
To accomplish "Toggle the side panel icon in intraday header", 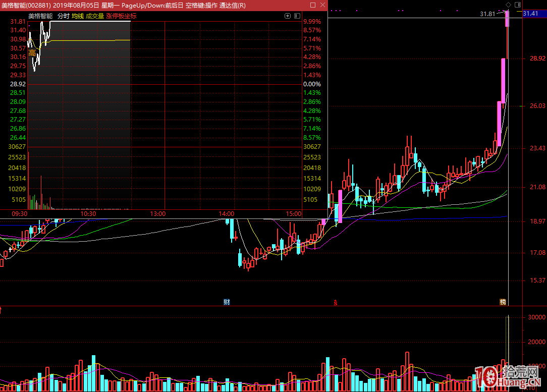I will [x=296, y=16].
